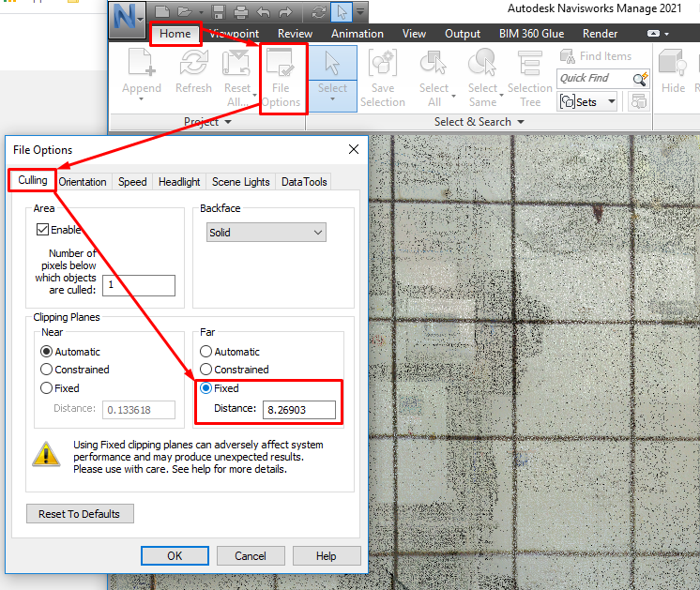This screenshot has width=700, height=590.
Task: Select the DataTools tab
Action: [x=304, y=182]
